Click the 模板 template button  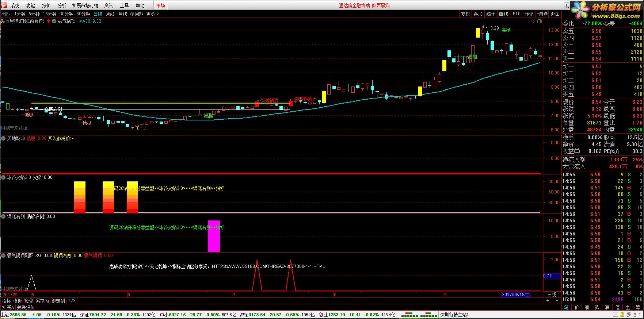(18, 301)
